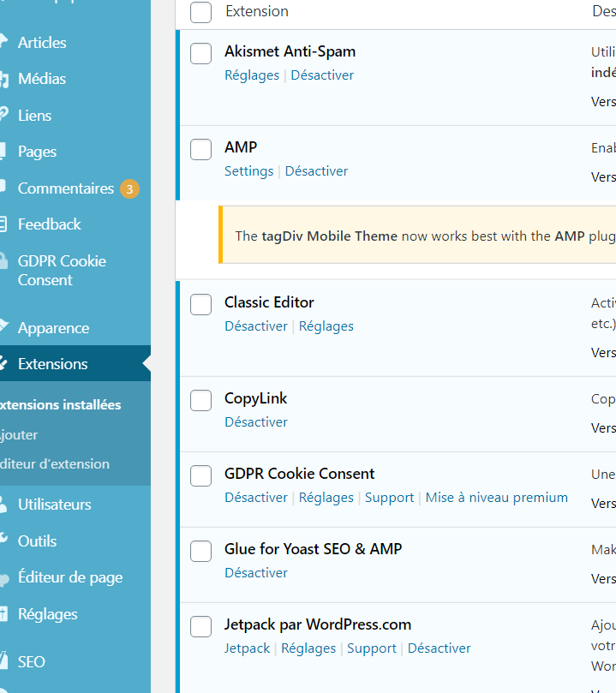
Task: Click the Akismet Anti-Spam plugin name
Action: point(290,51)
